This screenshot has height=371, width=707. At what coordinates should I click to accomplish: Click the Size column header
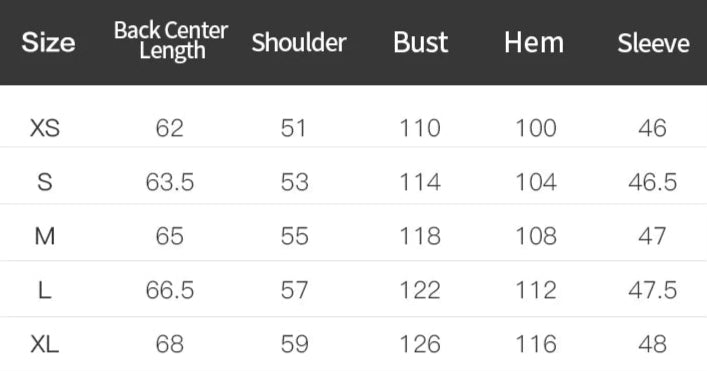[48, 42]
